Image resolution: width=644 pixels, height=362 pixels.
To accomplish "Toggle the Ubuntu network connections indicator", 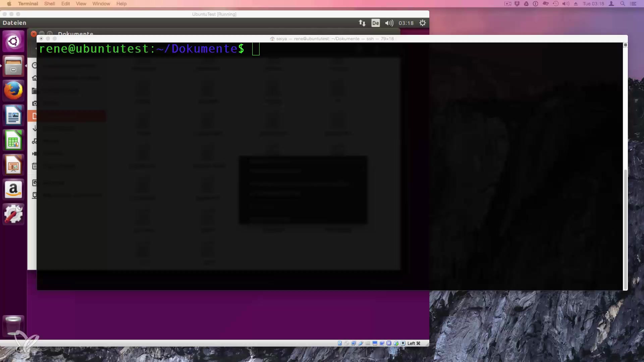I will [x=362, y=23].
